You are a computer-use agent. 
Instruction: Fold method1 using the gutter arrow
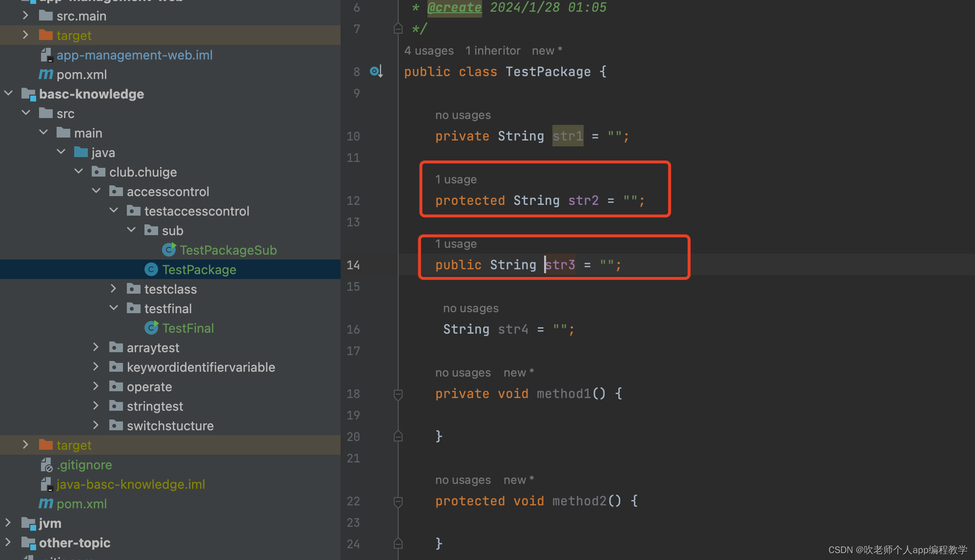point(398,393)
